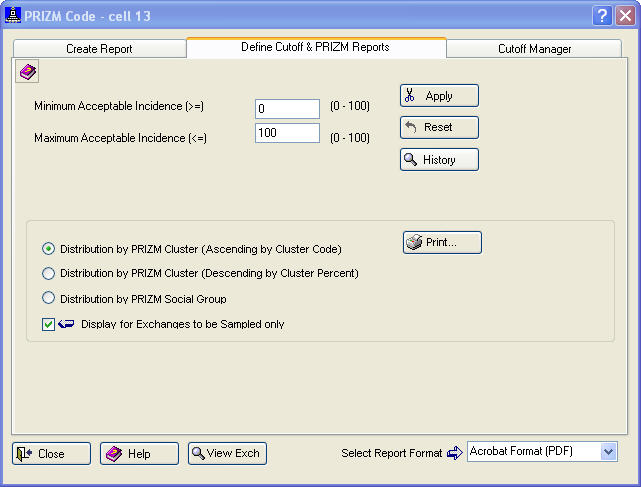Open the History button
This screenshot has height=487, width=641.
(x=439, y=159)
